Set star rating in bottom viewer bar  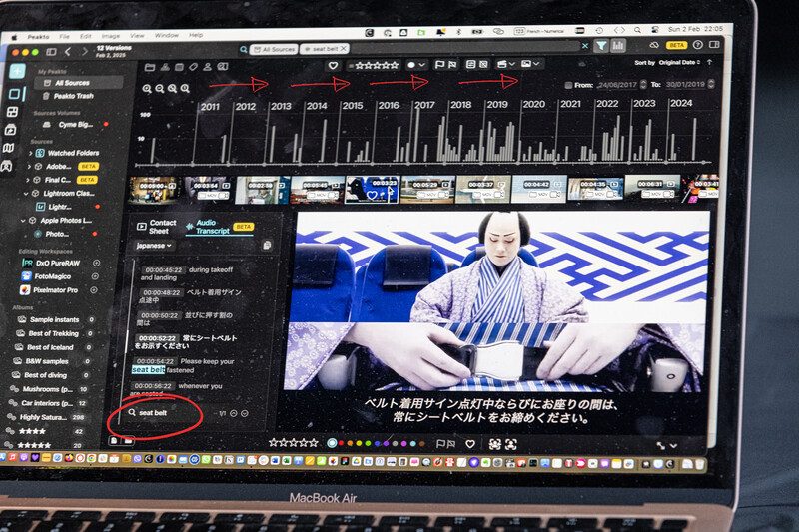(293, 443)
